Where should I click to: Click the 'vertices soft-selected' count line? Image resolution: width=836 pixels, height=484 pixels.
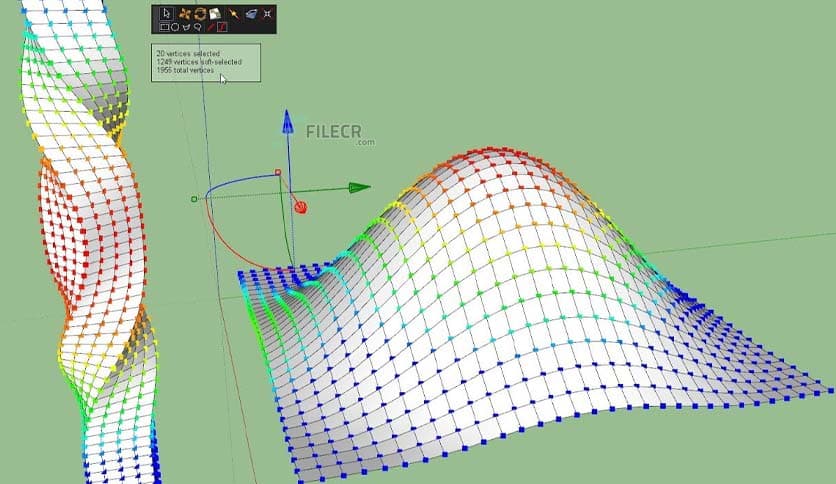pyautogui.click(x=198, y=62)
